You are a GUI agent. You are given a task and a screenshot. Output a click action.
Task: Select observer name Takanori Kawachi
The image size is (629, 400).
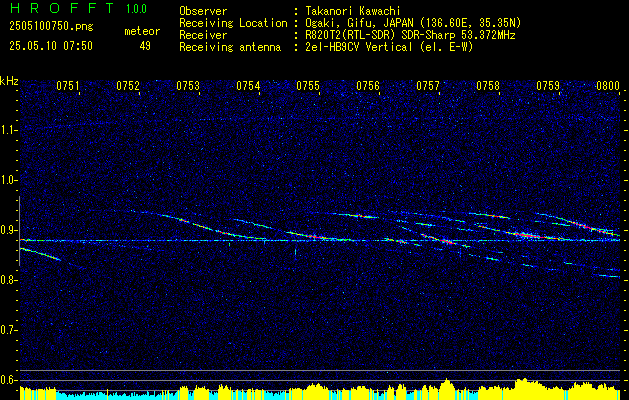(353, 11)
